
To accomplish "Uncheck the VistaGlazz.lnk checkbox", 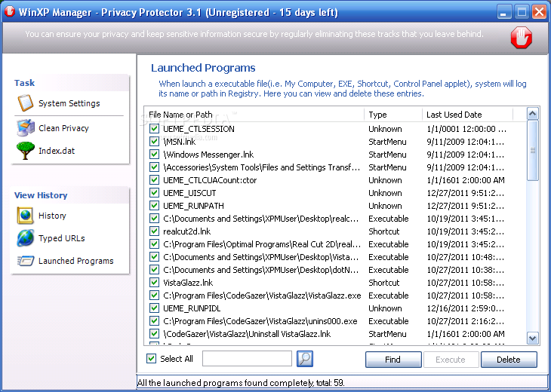I will 154,282.
